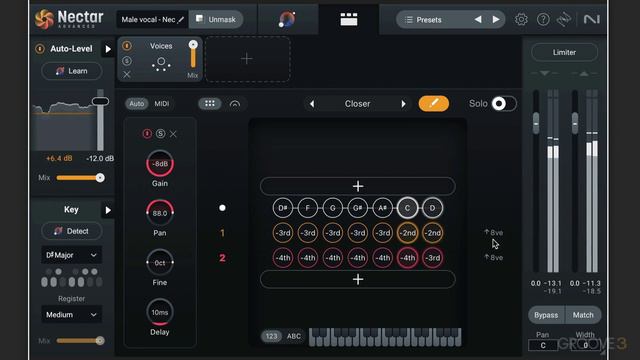The image size is (640, 360).
Task: Toggle Auto-Level power button
Action: 40,49
